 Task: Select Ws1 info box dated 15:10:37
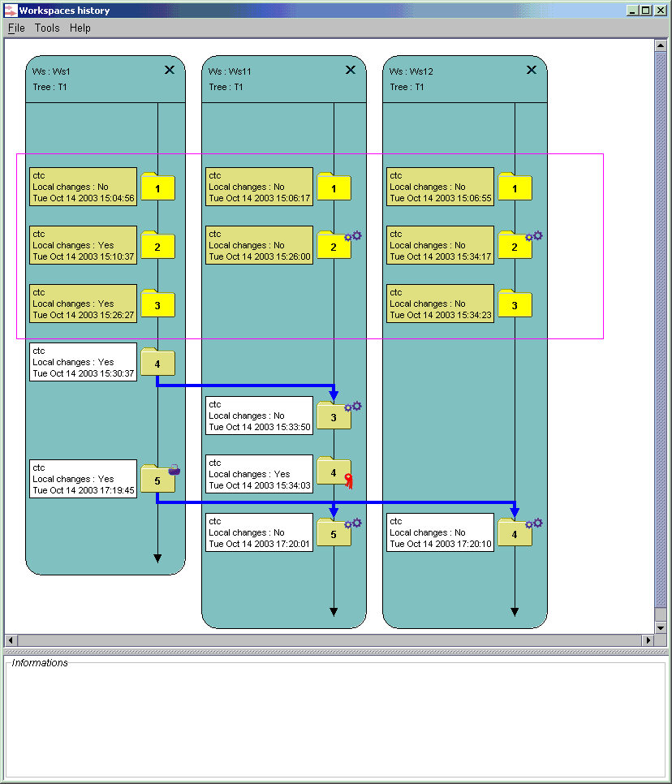tap(83, 245)
